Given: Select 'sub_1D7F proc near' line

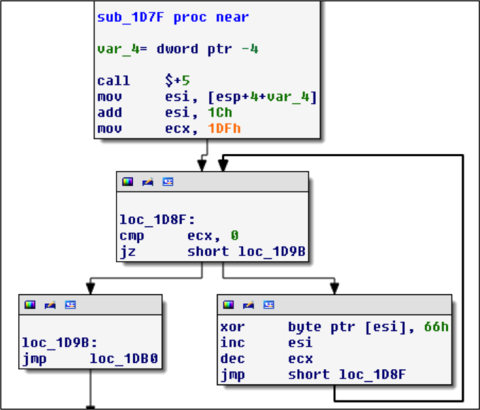Looking at the screenshot, I should (x=173, y=17).
